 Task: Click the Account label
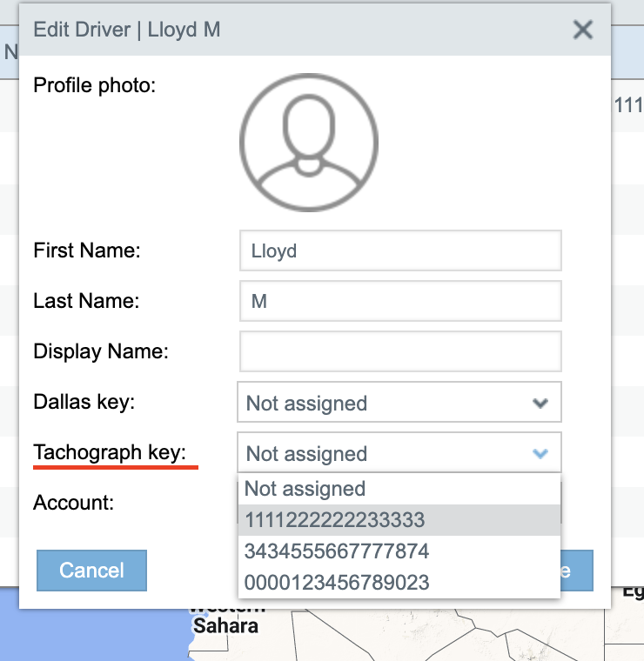coord(73,503)
